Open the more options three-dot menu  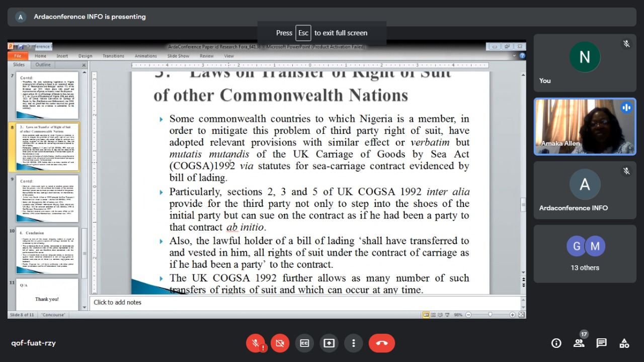point(354,343)
